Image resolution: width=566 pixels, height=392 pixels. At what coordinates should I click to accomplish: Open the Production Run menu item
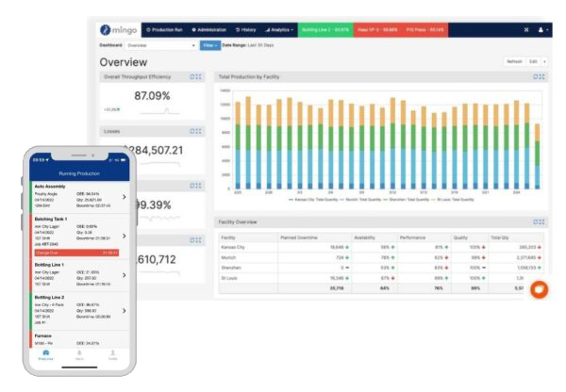click(164, 30)
